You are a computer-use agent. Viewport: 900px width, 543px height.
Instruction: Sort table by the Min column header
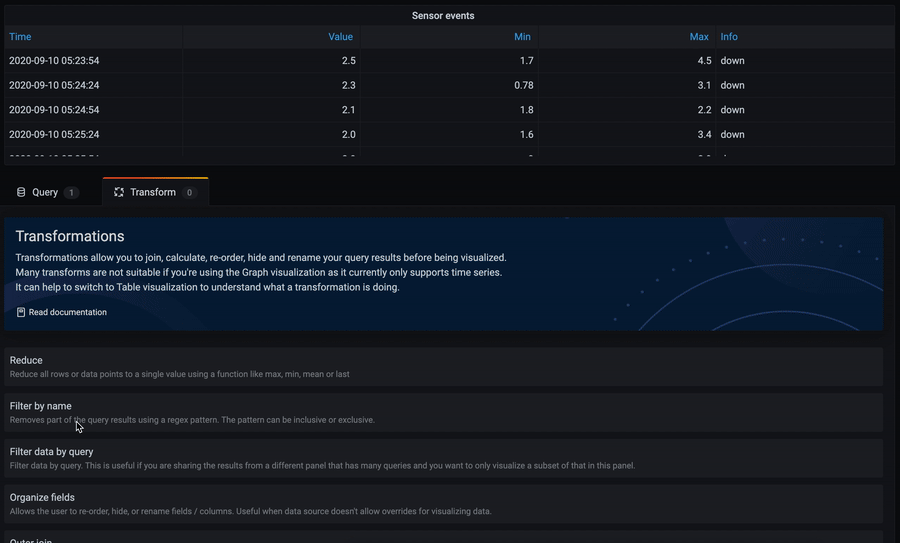[522, 37]
